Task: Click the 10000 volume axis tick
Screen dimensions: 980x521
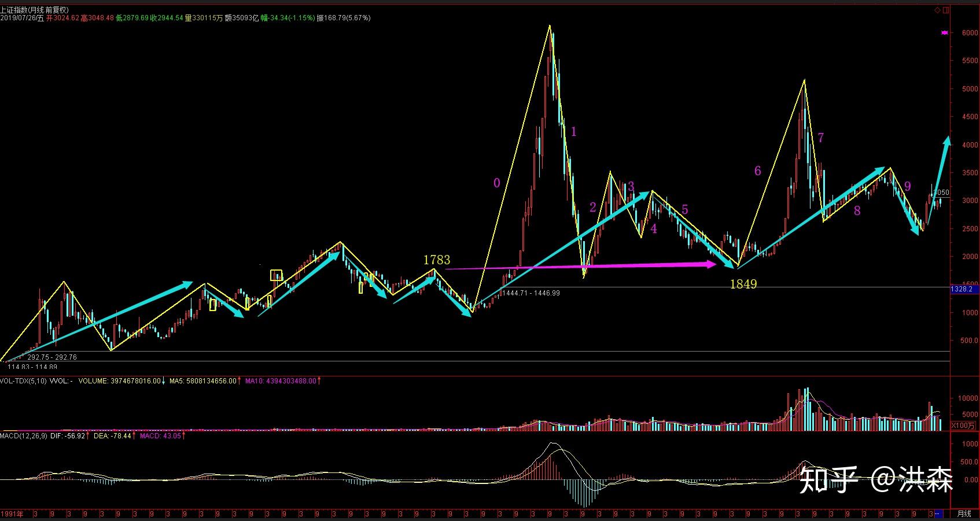Action: 968,398
